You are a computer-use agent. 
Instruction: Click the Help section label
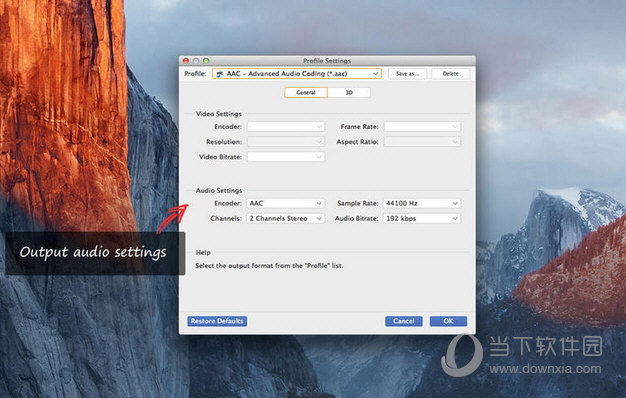[x=203, y=252]
